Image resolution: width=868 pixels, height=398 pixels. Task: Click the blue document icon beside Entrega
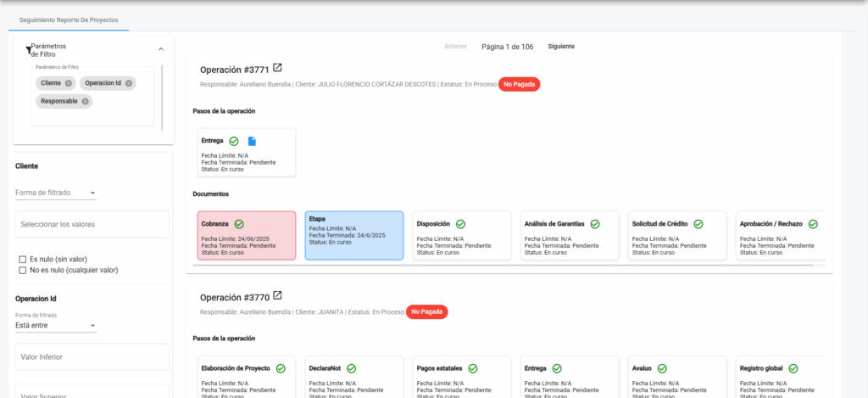(x=251, y=141)
